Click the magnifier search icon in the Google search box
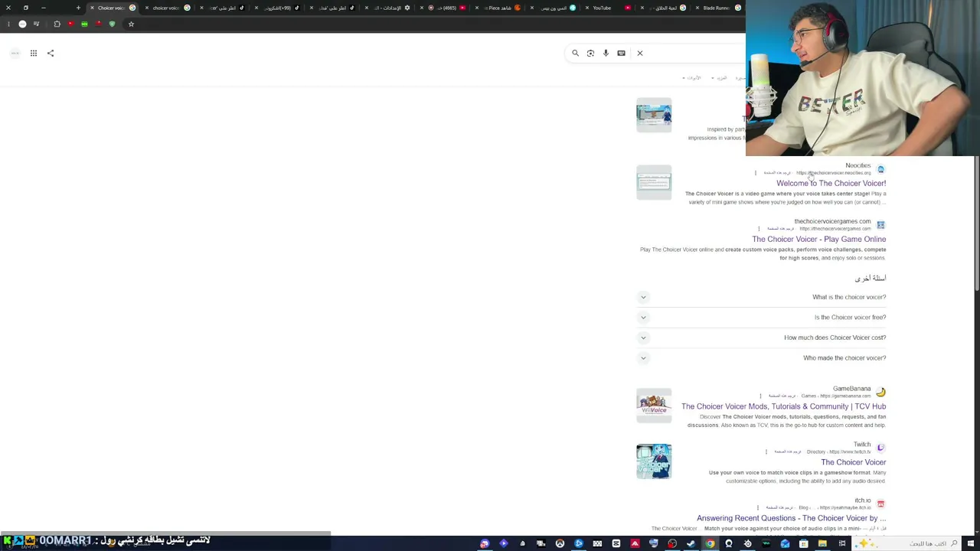The width and height of the screenshot is (980, 551). 575,54
